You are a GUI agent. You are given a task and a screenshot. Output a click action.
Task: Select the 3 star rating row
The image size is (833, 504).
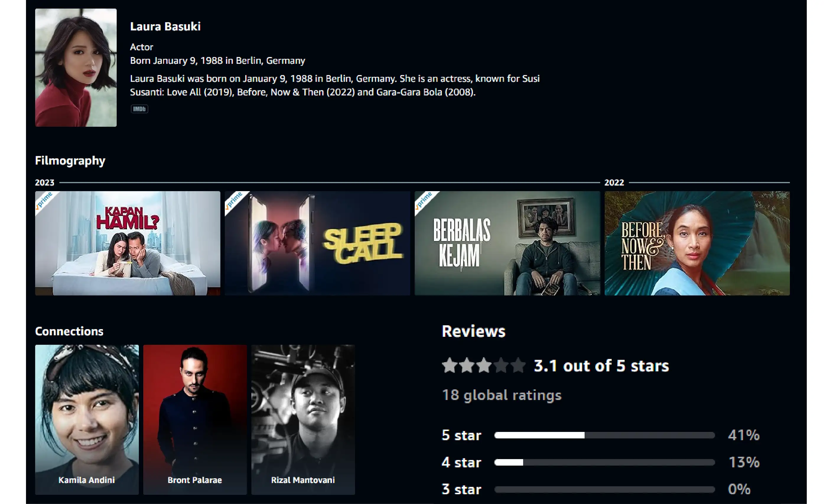point(596,489)
